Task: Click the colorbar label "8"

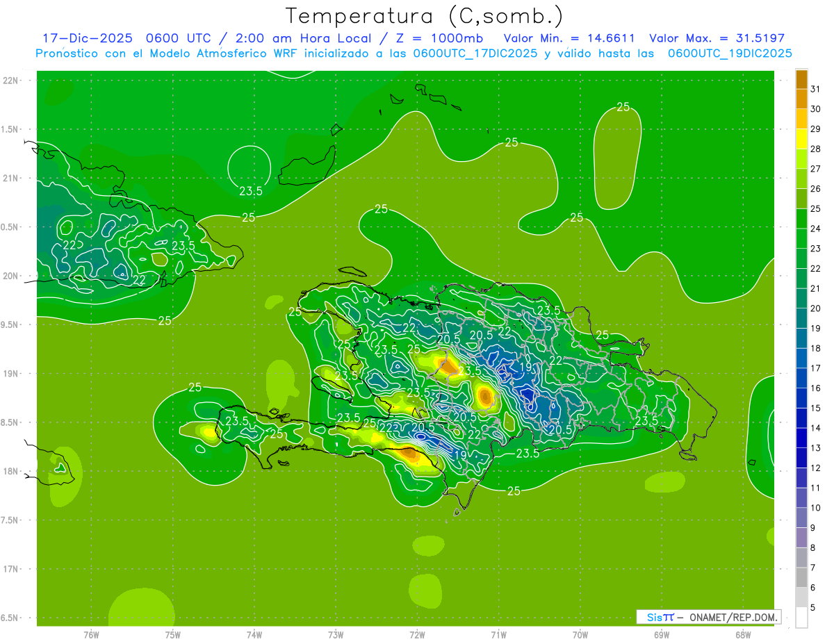Action: click(813, 548)
